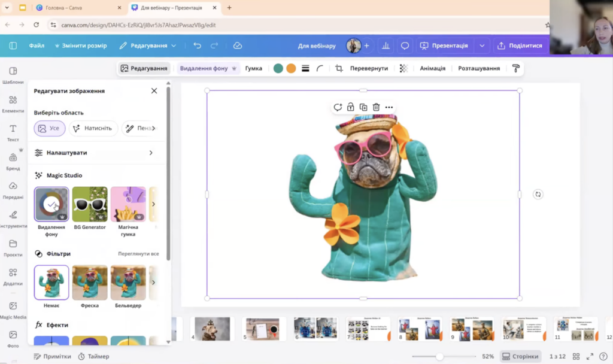613x364 pixels.
Task: Click the zoom slider handle
Action: point(439,357)
